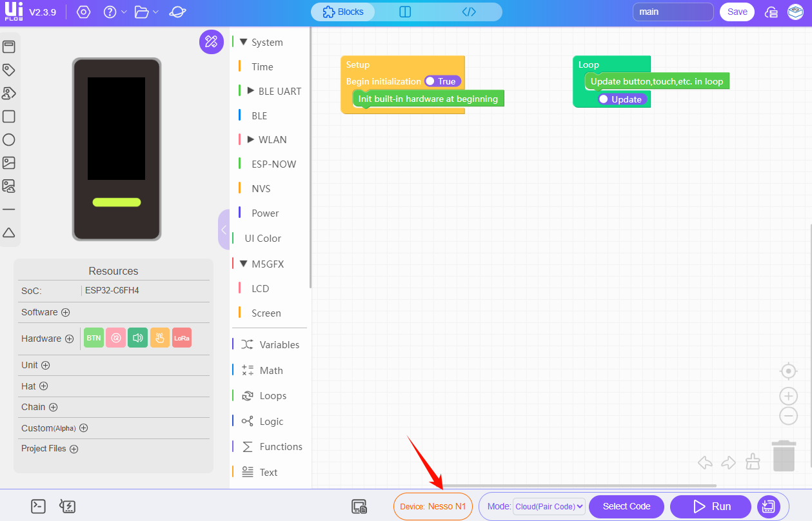Toggle the True boolean in Setup block
The image size is (812, 521).
click(442, 81)
